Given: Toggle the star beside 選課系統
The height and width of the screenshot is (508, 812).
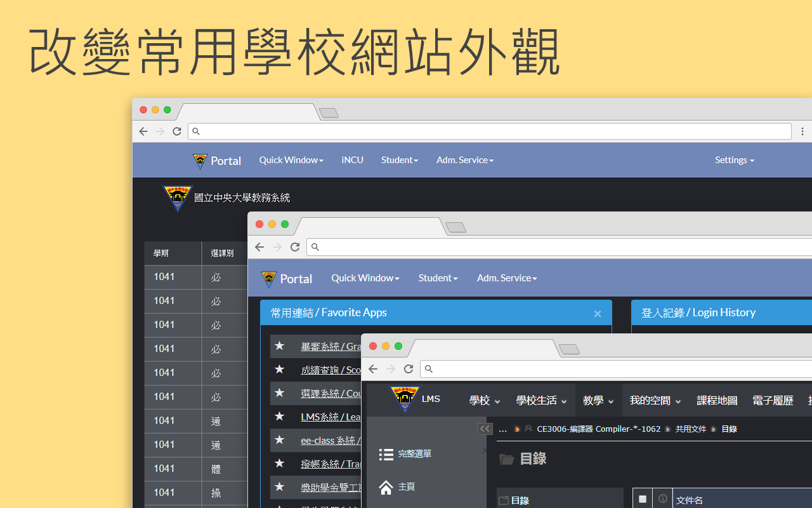Looking at the screenshot, I should point(279,393).
